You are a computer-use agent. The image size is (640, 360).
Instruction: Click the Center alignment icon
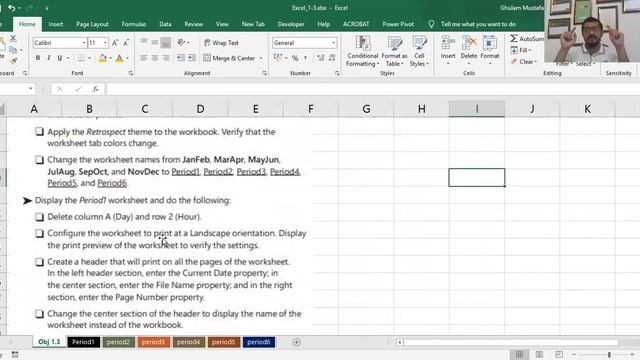(x=155, y=58)
